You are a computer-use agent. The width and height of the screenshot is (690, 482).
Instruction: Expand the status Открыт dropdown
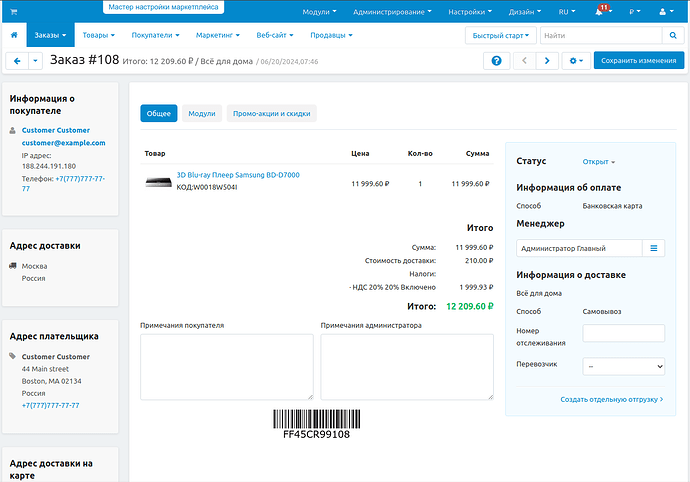[599, 161]
